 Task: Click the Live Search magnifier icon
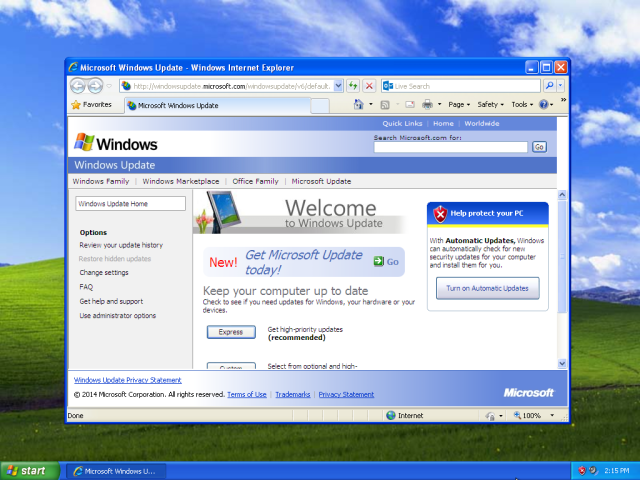tap(548, 87)
